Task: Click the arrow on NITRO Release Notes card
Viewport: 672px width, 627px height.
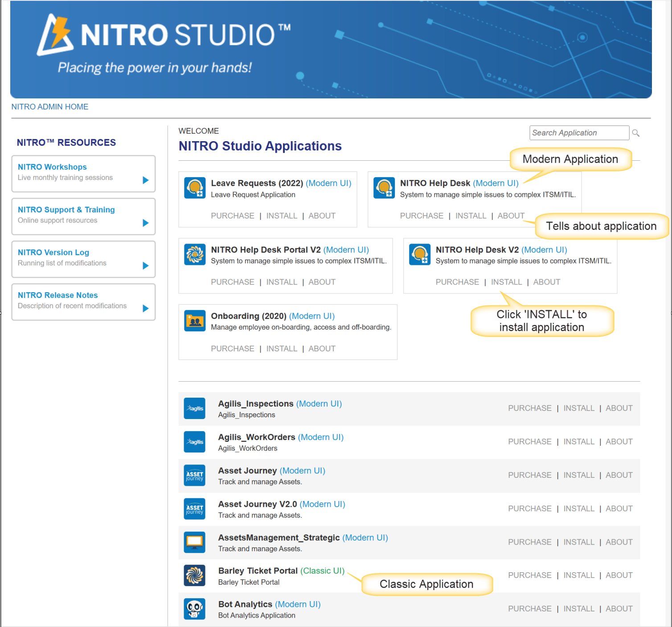Action: pyautogui.click(x=145, y=308)
